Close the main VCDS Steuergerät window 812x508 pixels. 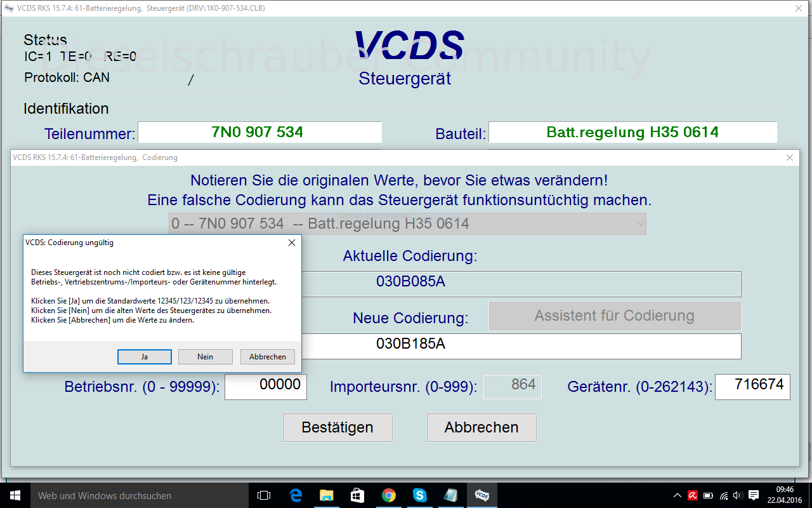[799, 8]
